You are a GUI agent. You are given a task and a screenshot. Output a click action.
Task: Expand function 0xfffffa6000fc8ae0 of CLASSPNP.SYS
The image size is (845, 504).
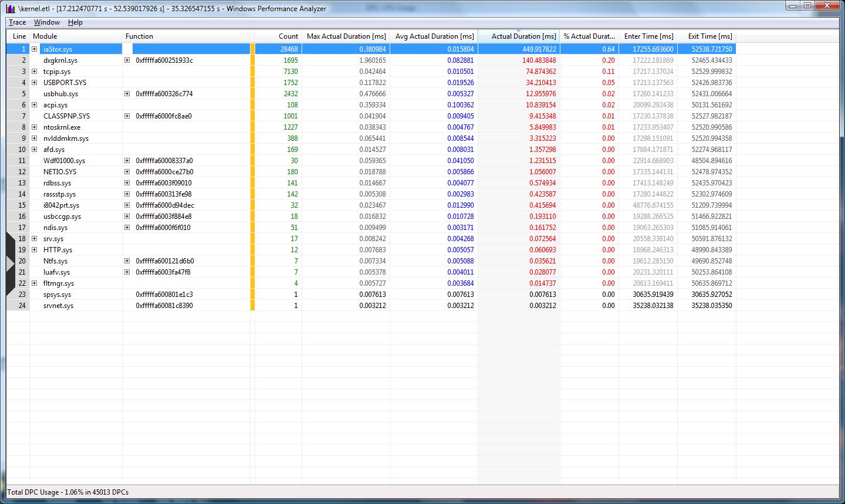coord(127,116)
